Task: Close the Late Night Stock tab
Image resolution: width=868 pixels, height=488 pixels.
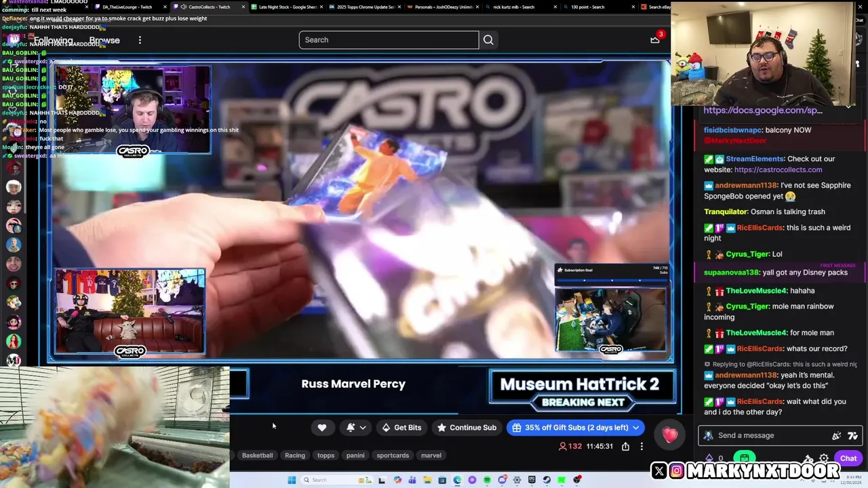Action: (x=321, y=7)
